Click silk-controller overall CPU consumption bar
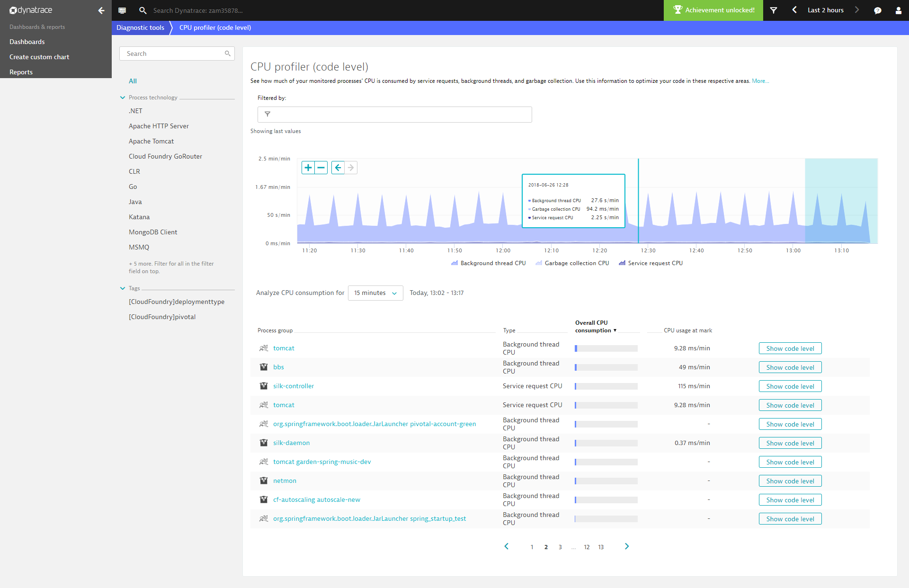The image size is (909, 588). 606,386
